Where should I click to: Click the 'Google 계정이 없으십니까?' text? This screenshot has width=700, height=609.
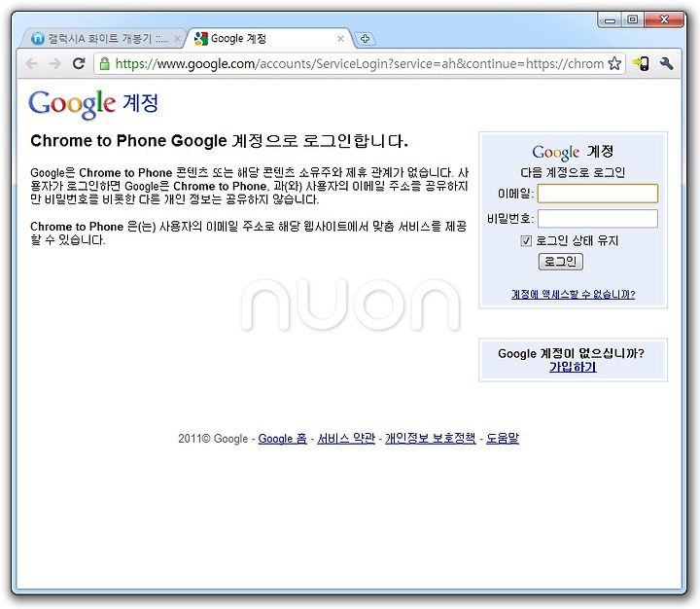click(571, 353)
